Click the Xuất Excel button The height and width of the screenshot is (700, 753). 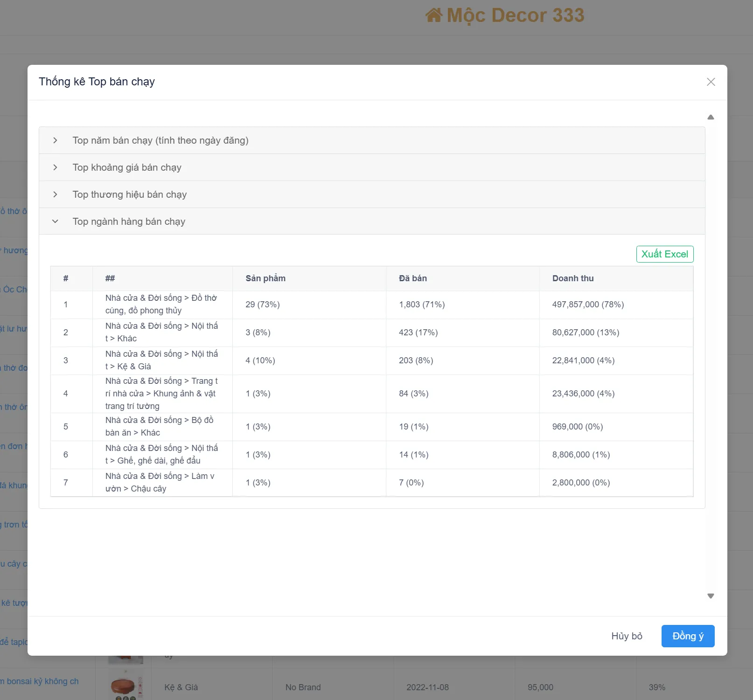pos(665,254)
